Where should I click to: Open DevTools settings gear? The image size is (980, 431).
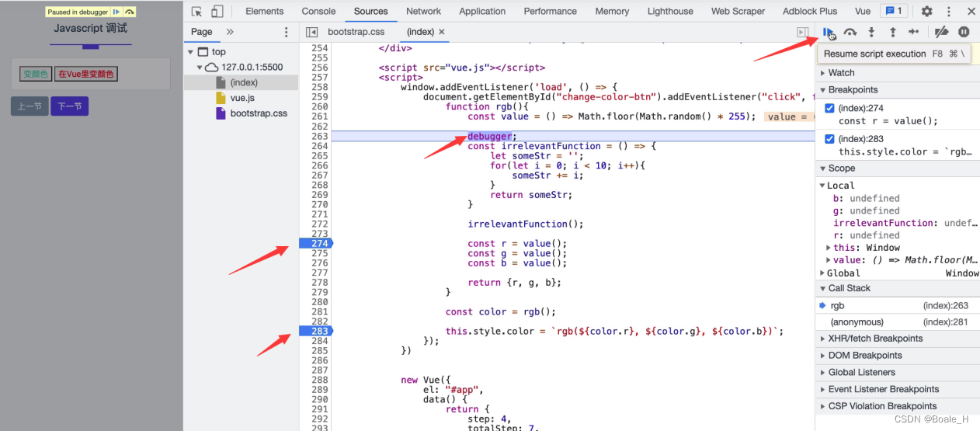coord(926,11)
